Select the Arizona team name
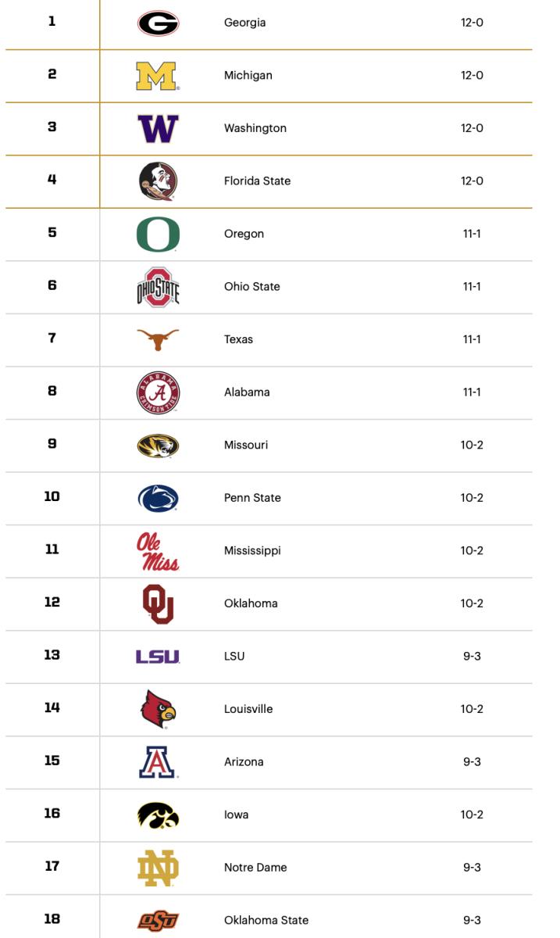 point(244,762)
